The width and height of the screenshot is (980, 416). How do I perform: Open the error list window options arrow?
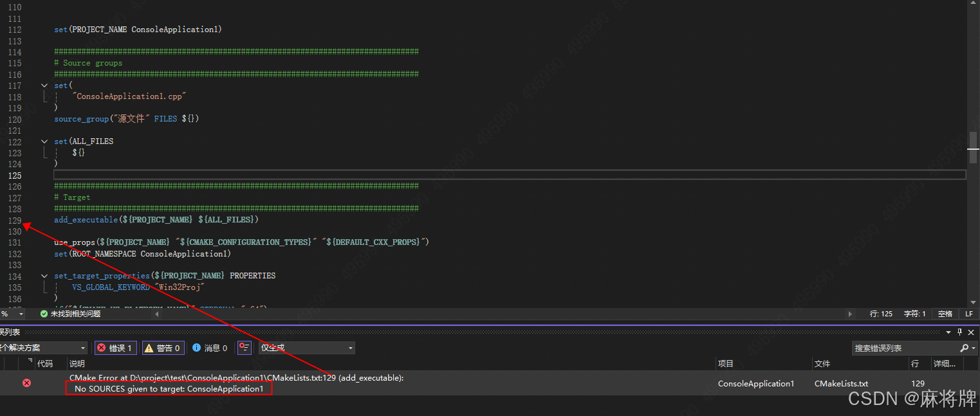948,332
